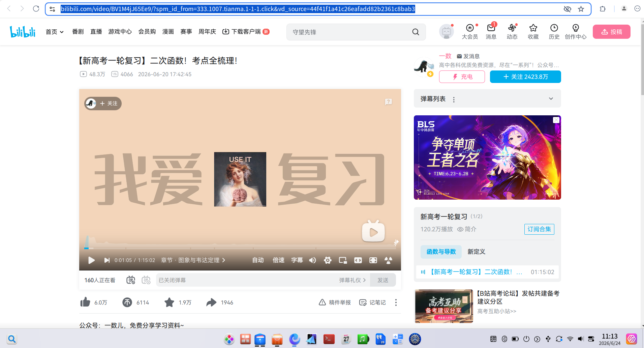This screenshot has width=644, height=348.
Task: Go to 直播 in navigation bar
Action: tap(96, 32)
